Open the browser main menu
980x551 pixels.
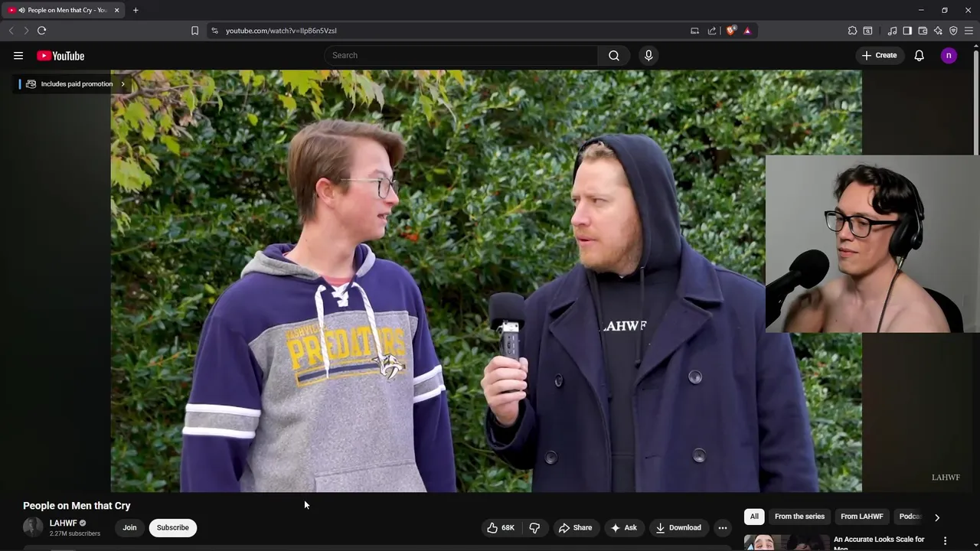click(x=969, y=31)
